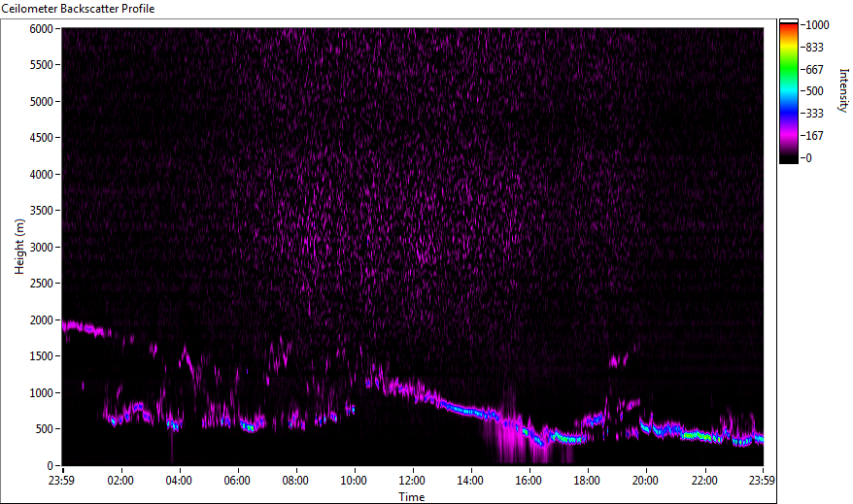
Task: Click the 1000 height axis value
Action: pos(42,393)
